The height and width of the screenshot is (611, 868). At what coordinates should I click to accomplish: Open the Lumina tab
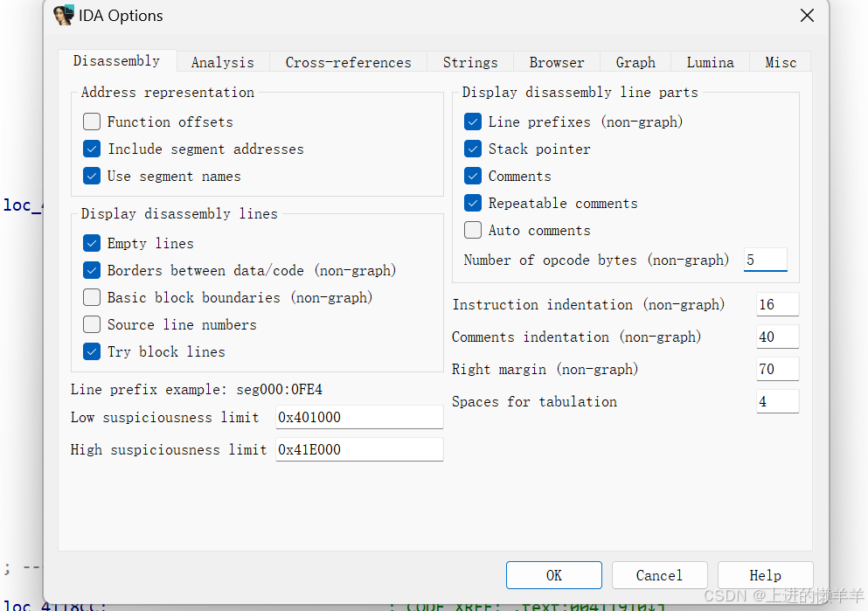point(711,63)
